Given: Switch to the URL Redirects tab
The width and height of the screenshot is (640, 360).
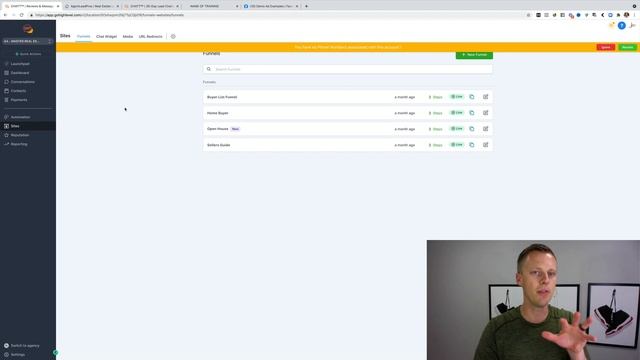Looking at the screenshot, I should (x=151, y=36).
